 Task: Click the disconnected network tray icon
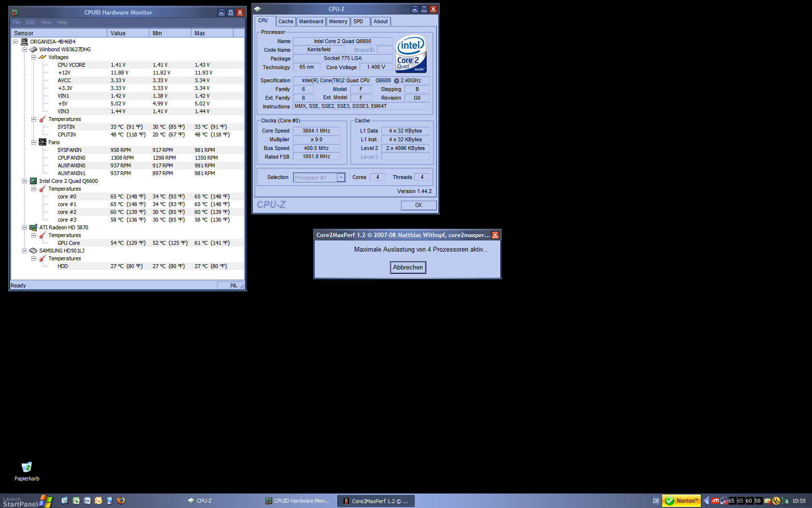pos(724,501)
